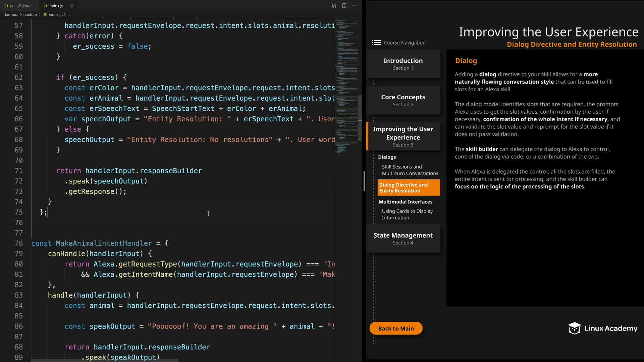
Task: Open the editor More Actions ellipsis
Action: pos(354,6)
